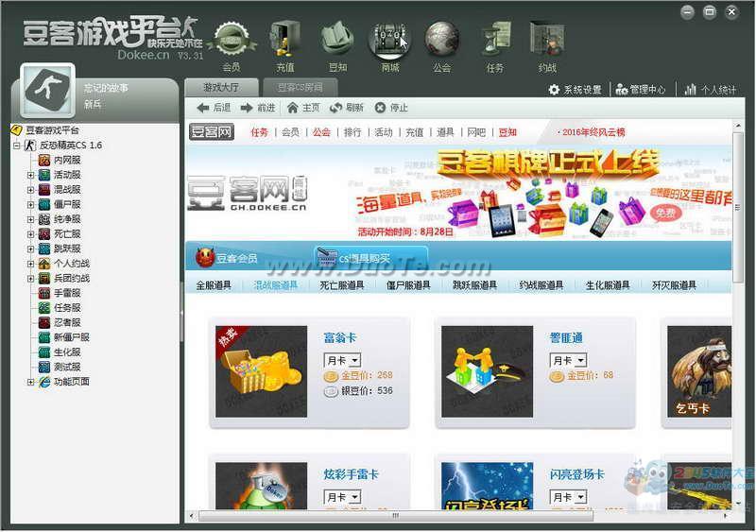Open 活动 events link

tap(384, 132)
